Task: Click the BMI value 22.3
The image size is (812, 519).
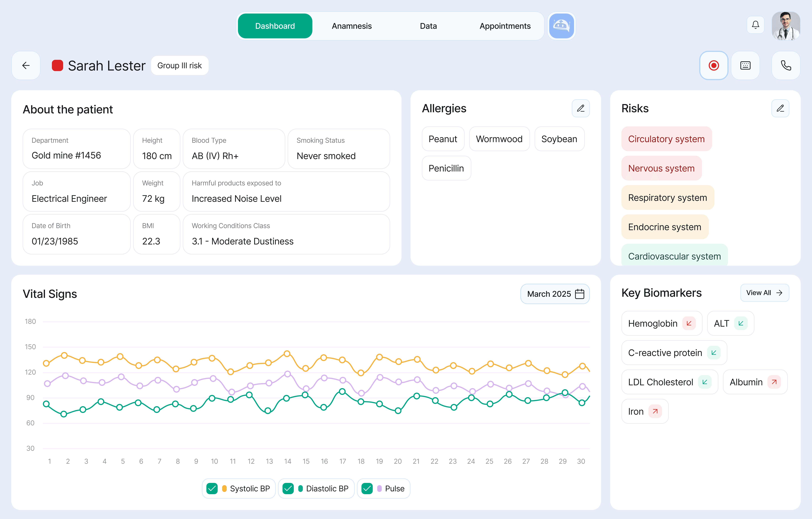Action: point(151,241)
